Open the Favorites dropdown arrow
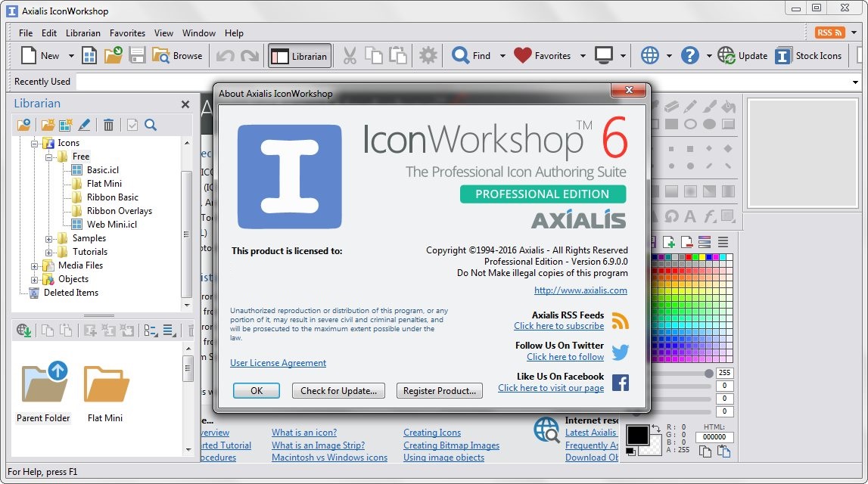Image resolution: width=868 pixels, height=484 pixels. pyautogui.click(x=583, y=56)
